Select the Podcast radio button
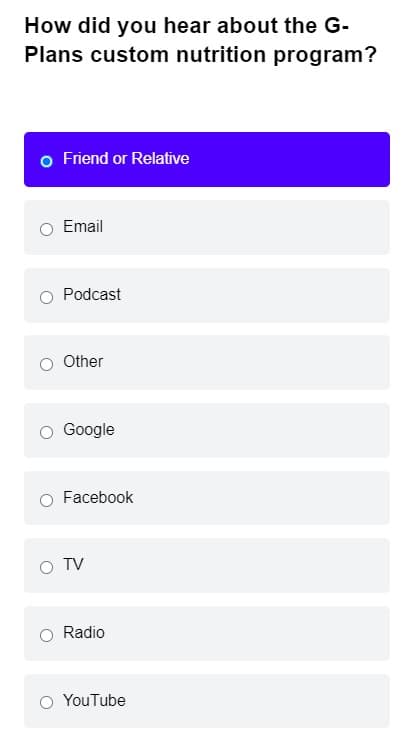 (46, 297)
